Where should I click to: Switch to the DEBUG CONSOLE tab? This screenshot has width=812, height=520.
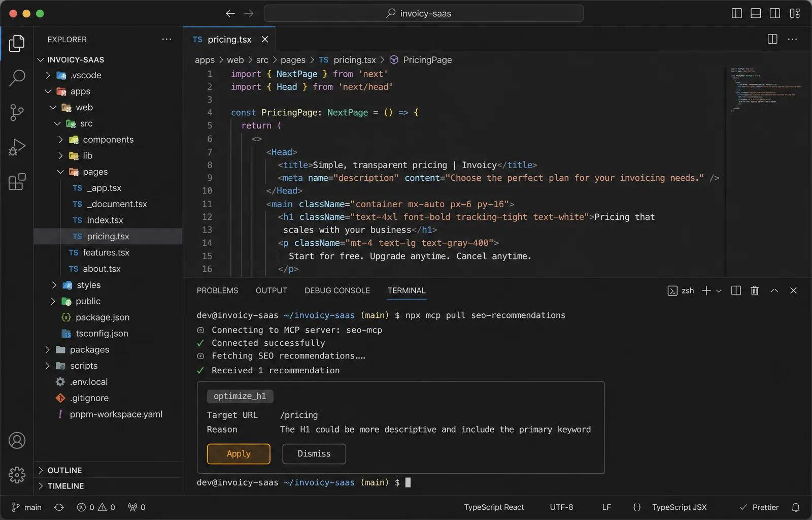337,290
